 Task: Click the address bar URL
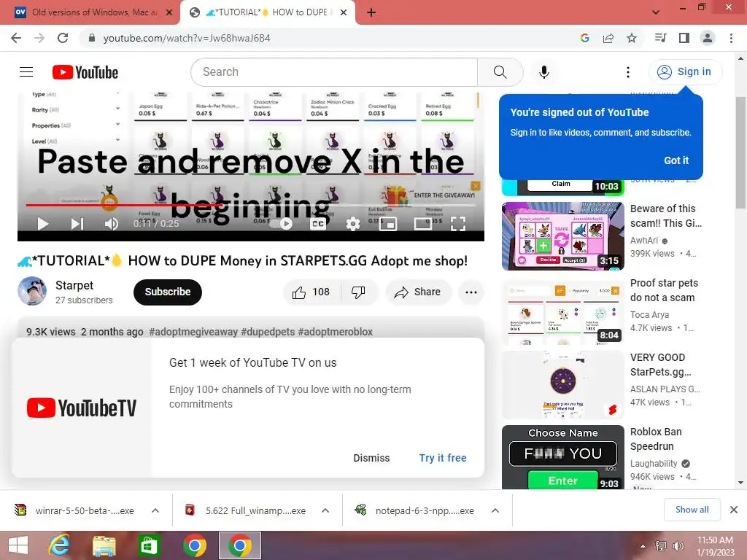click(x=186, y=38)
